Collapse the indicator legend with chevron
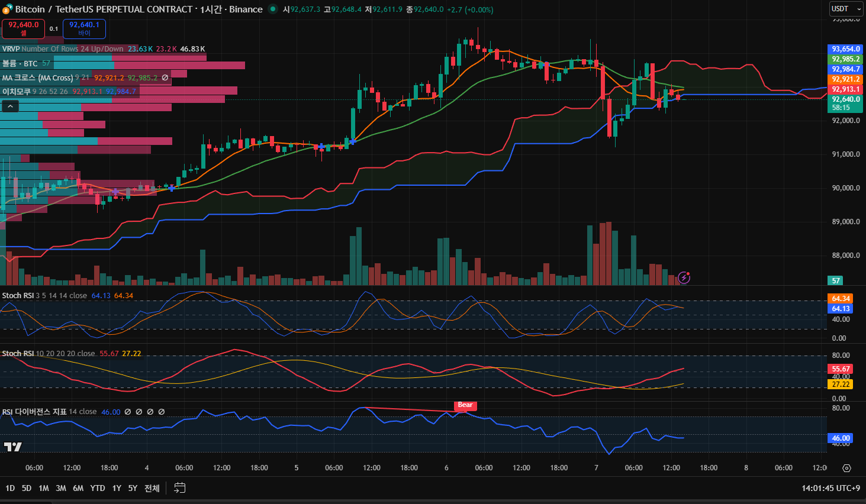 (10, 106)
